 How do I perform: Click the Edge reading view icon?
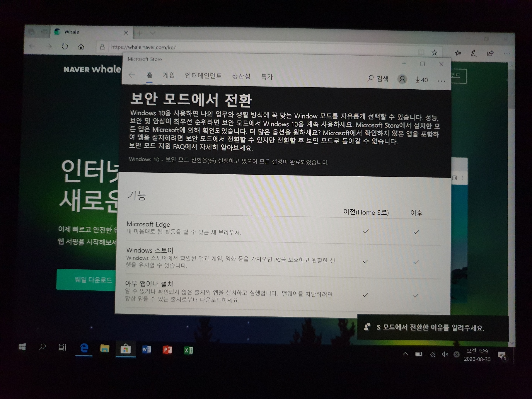tap(421, 52)
